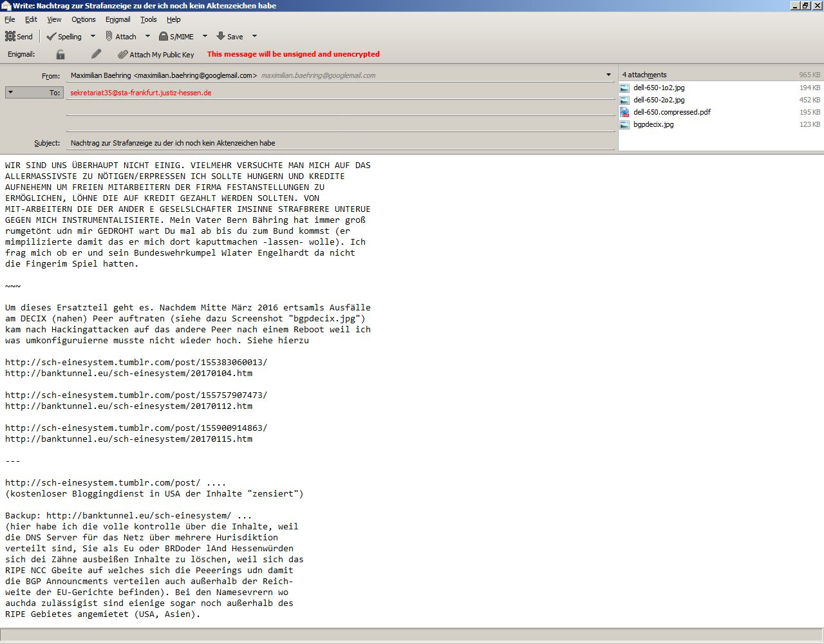This screenshot has width=824, height=644.
Task: Click the S/MIME lock icon
Action: click(x=164, y=37)
